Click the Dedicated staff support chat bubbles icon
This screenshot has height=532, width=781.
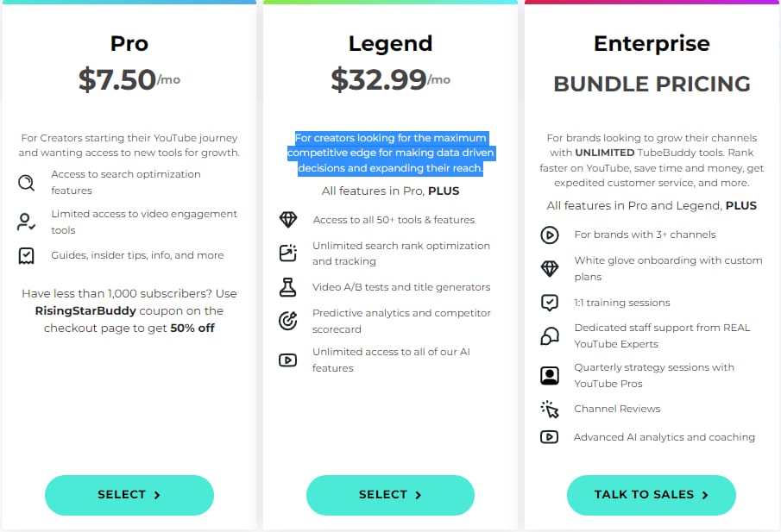550,336
